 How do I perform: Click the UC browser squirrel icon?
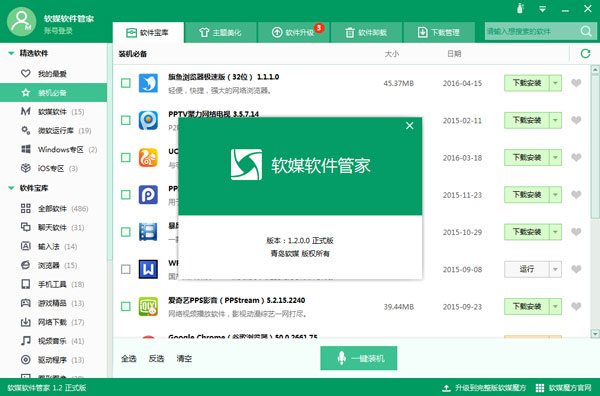point(148,157)
